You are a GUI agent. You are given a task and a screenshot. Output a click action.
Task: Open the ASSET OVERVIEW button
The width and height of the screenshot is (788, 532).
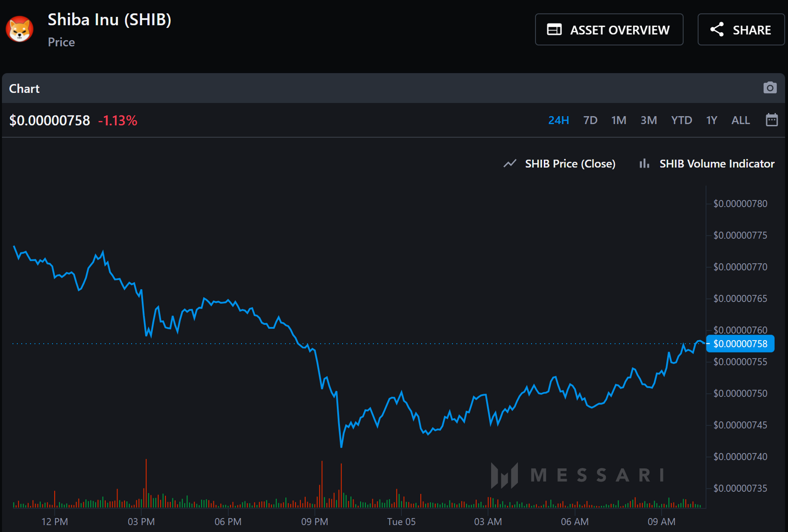(x=609, y=30)
